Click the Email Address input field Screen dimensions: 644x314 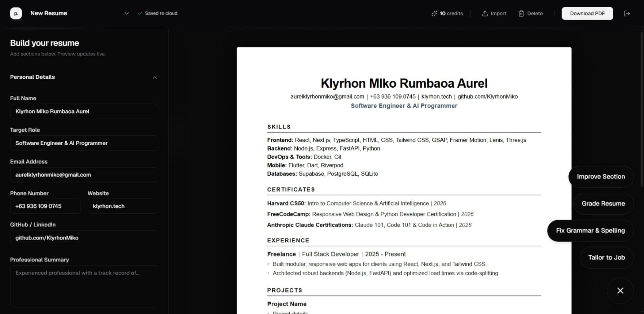(84, 175)
